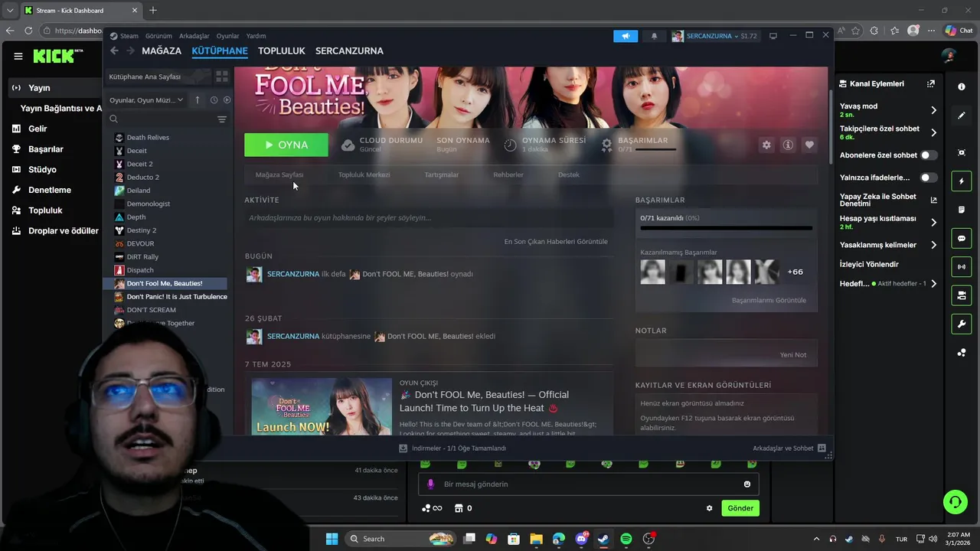Click ready-to-play filter icon in library
980x551 pixels.
[x=227, y=100]
